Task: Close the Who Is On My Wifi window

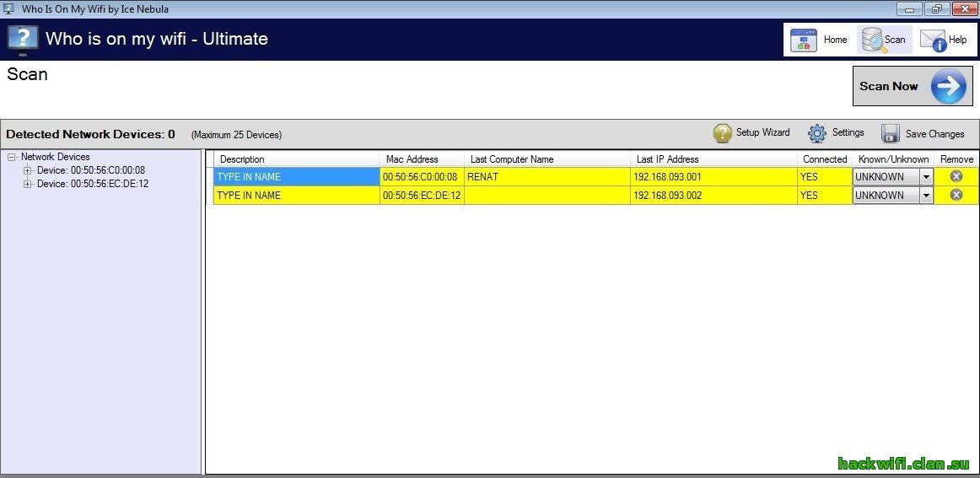Action: [x=965, y=8]
